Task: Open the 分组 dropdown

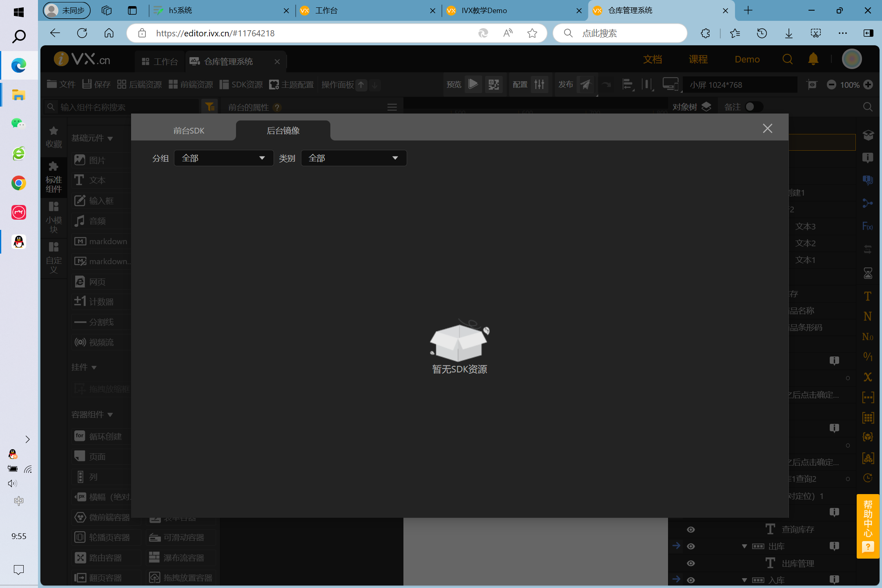Action: click(224, 158)
